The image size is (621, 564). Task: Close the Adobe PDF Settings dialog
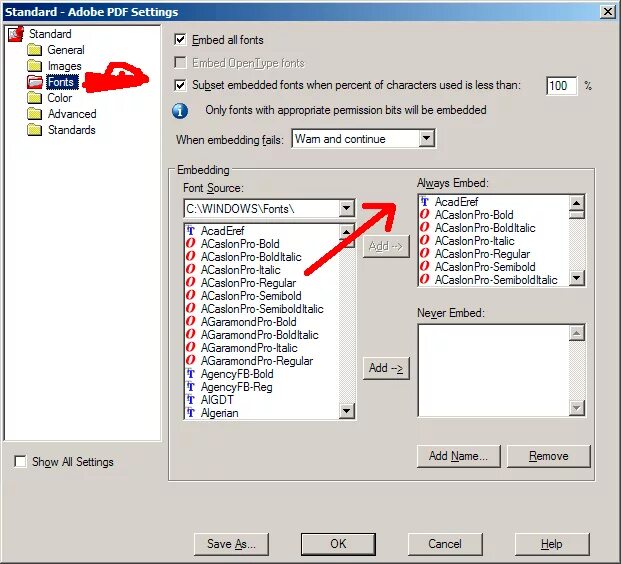tap(608, 11)
